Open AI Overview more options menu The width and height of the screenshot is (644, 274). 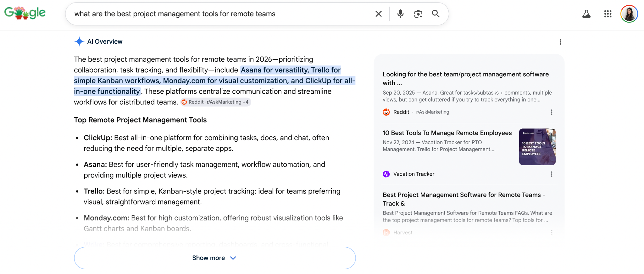pyautogui.click(x=560, y=42)
